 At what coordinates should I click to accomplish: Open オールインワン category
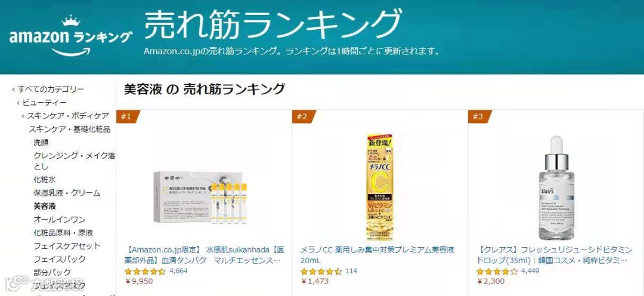click(60, 219)
